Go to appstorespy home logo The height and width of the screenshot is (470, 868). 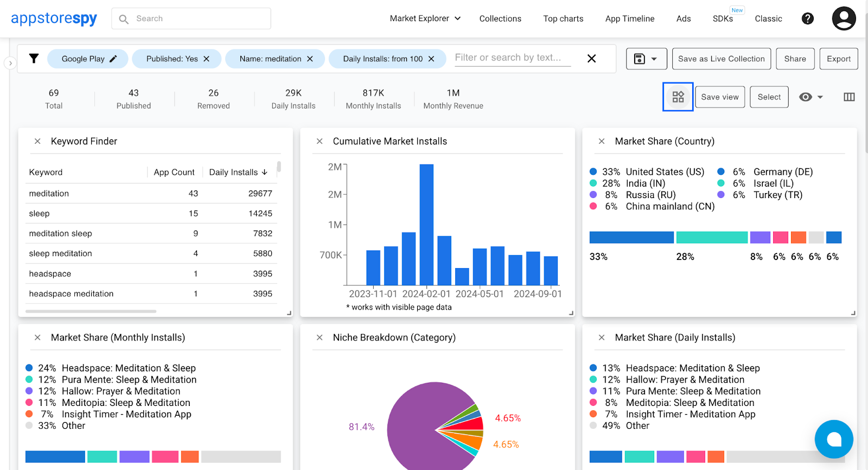point(54,18)
